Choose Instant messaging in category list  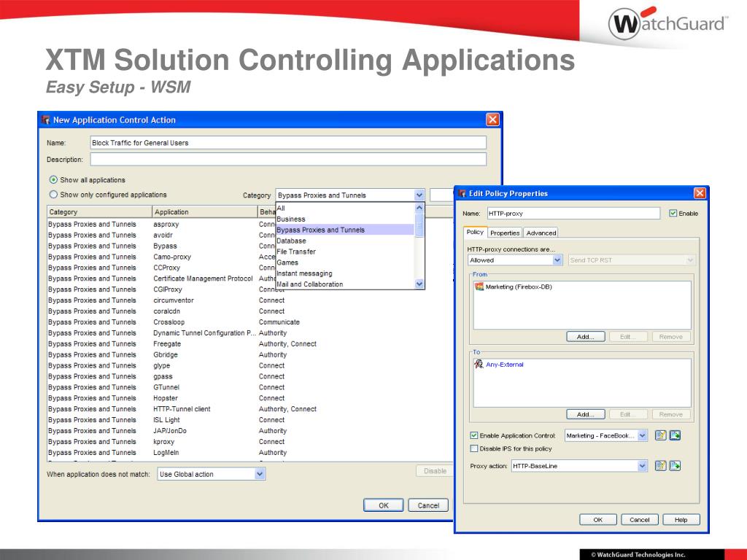(x=345, y=273)
